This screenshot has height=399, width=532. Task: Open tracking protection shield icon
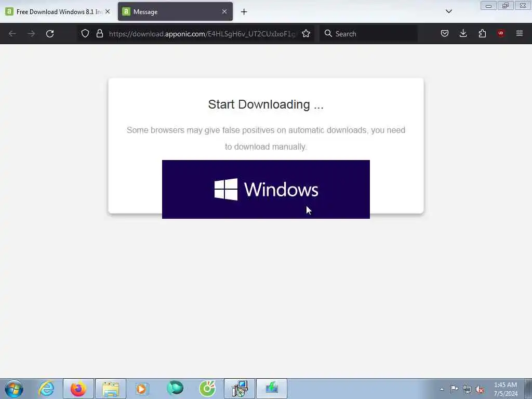(85, 34)
